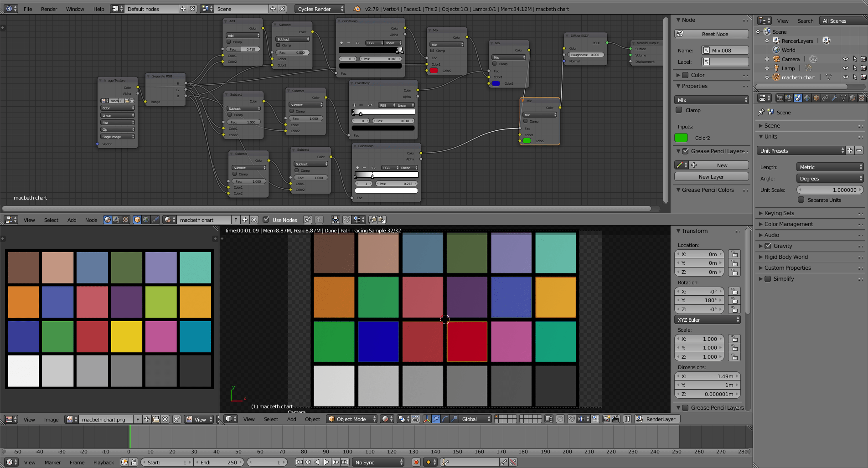Open Modifiers tab with wrench icon
Viewport: 868px width, 468px height.
tap(834, 98)
